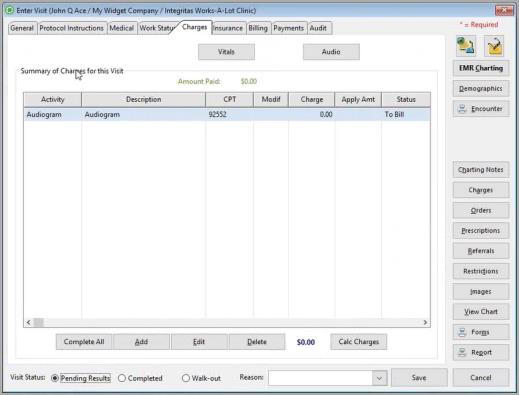Select the Pending Results visit status
Image resolution: width=519 pixels, height=395 pixels.
tap(55, 378)
